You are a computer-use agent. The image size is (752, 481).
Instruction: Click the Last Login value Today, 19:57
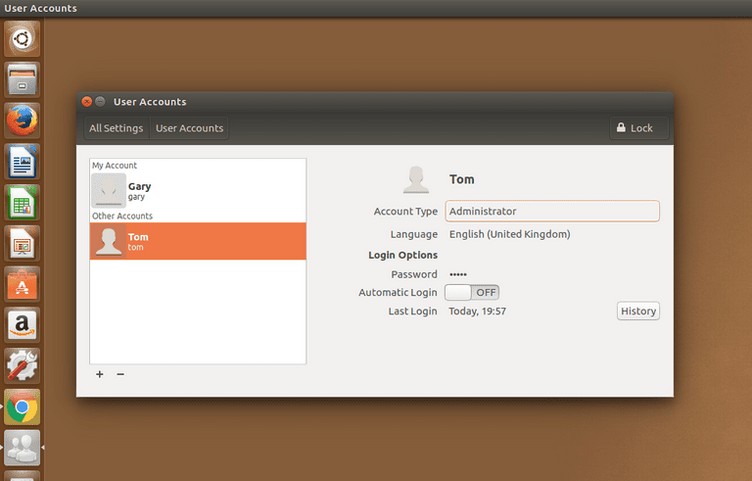pyautogui.click(x=477, y=311)
